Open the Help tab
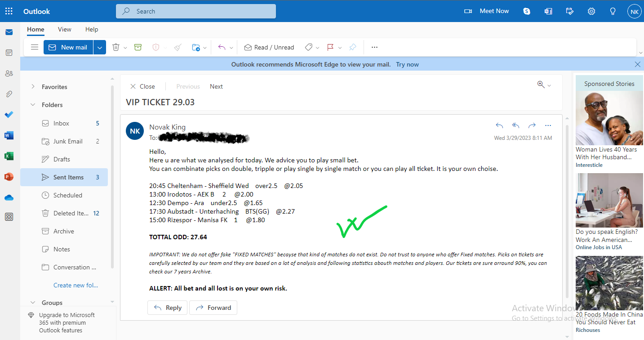 click(x=92, y=29)
